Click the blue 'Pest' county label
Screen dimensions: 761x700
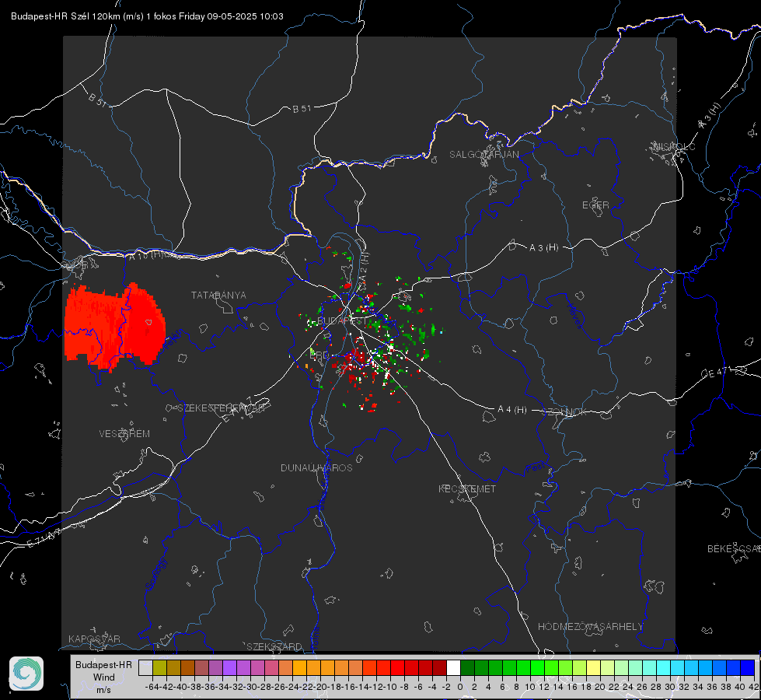pos(536,467)
